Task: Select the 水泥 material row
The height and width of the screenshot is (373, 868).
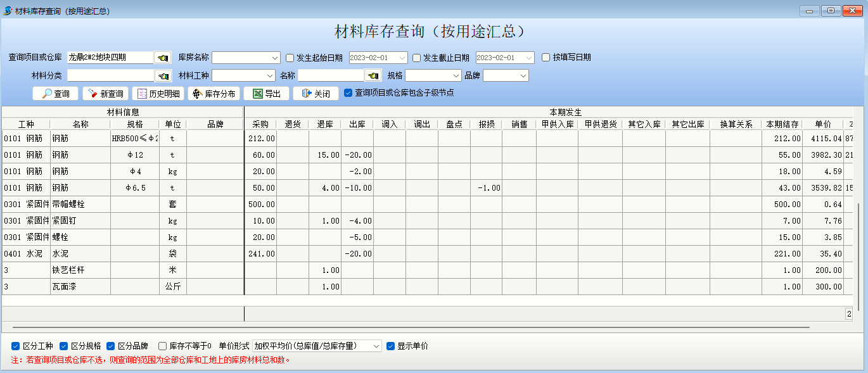Action: point(80,254)
